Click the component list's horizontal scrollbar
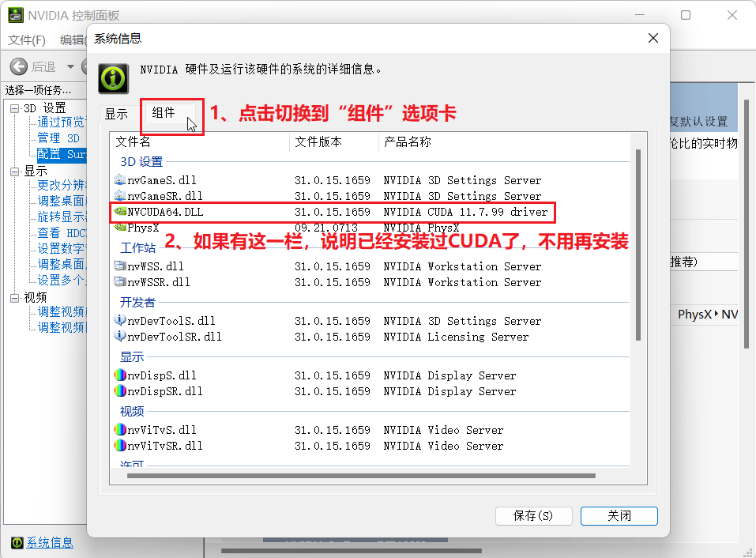 coord(361,476)
